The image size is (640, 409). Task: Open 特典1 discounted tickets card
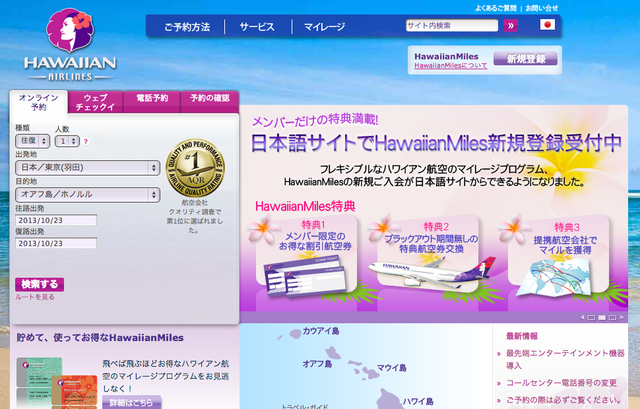(x=307, y=255)
